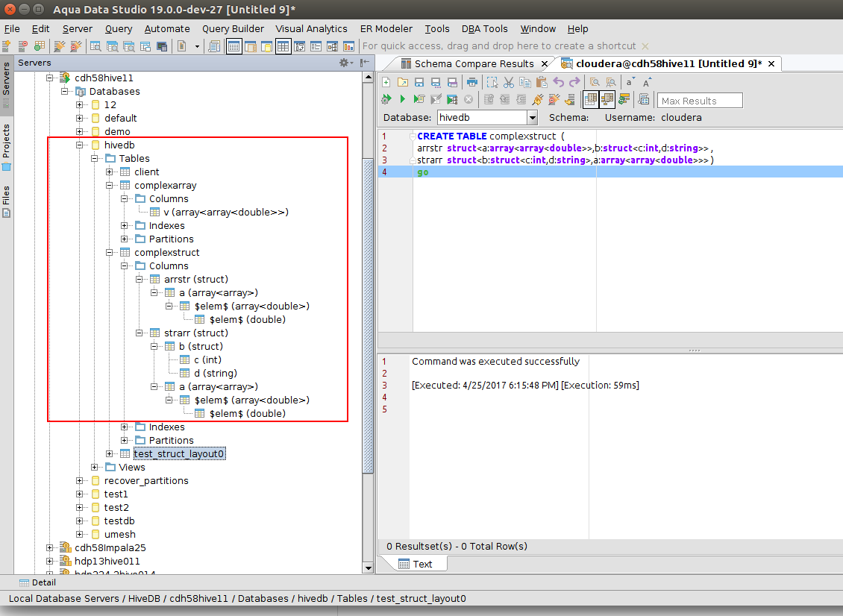The image size is (843, 616).
Task: Expand the client table node
Action: [110, 172]
